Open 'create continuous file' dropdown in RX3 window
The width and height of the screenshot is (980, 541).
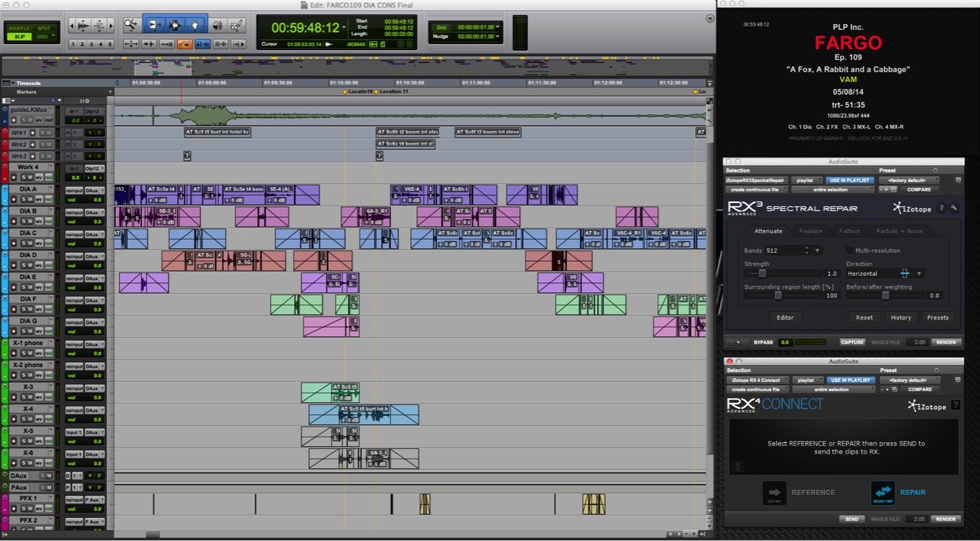point(757,189)
